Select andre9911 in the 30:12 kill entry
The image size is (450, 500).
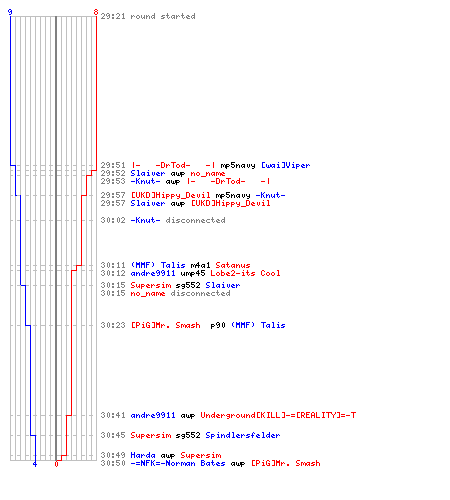tap(153, 273)
